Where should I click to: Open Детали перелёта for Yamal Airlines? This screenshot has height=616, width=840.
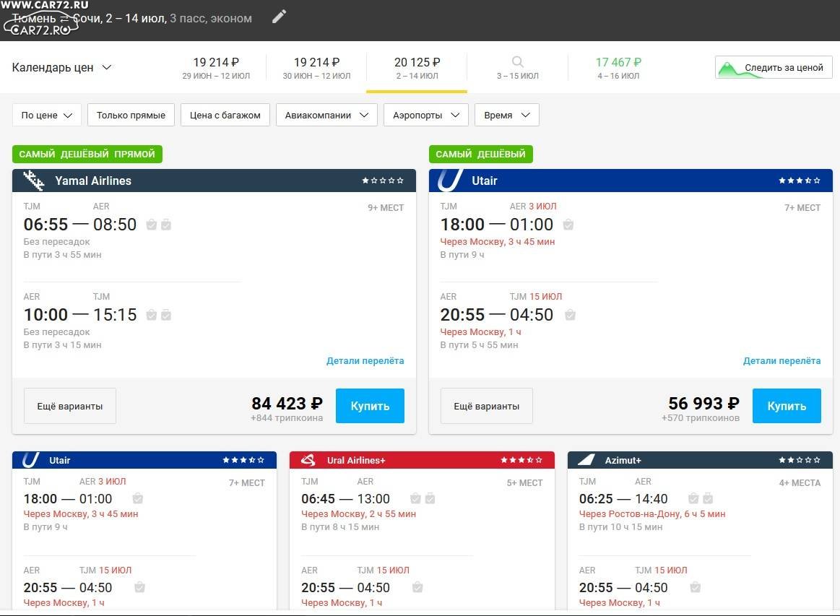pos(365,361)
